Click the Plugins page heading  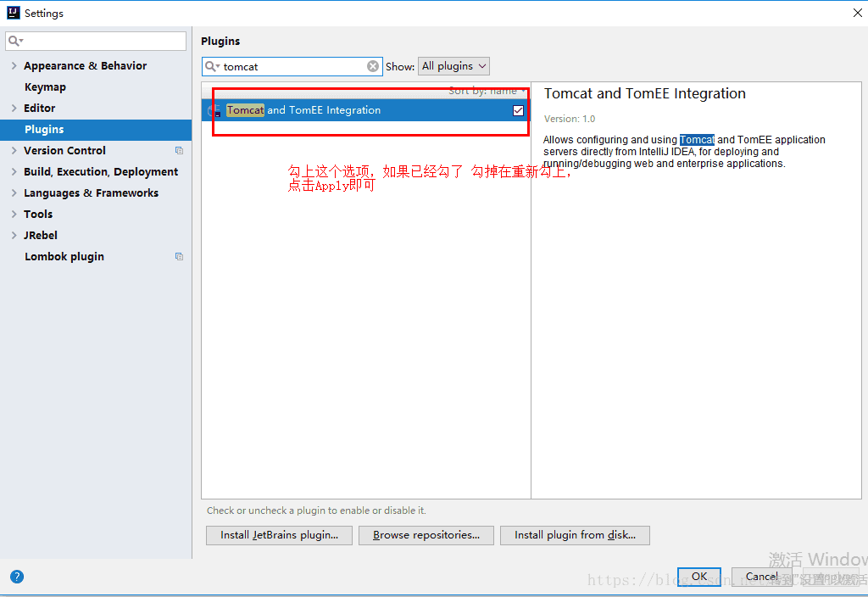(220, 41)
